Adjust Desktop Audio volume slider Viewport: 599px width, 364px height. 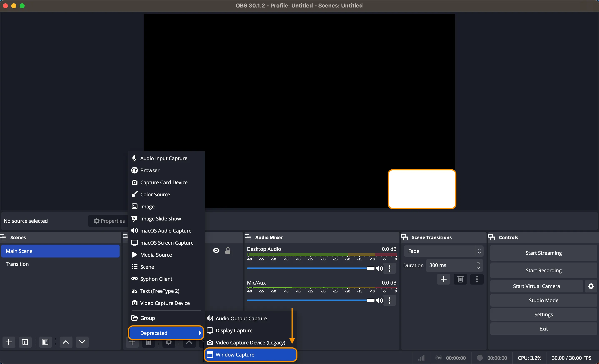(x=311, y=268)
